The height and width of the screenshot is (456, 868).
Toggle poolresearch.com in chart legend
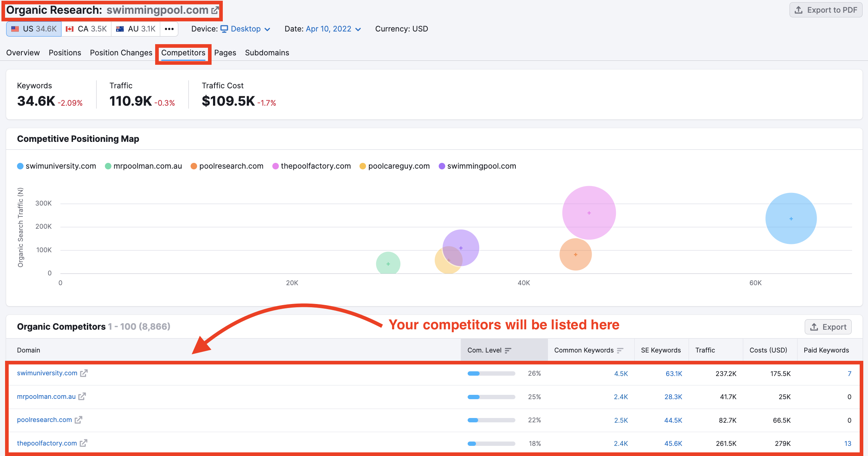click(x=227, y=166)
